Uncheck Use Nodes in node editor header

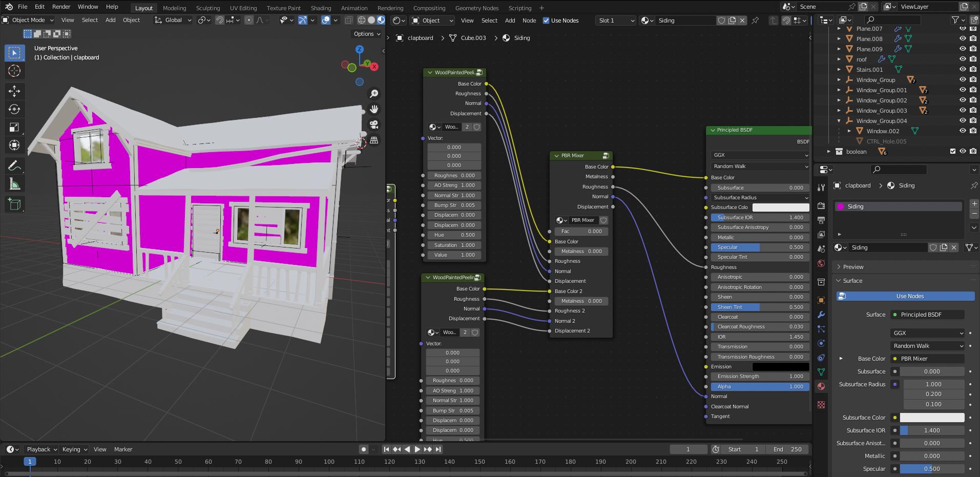546,20
